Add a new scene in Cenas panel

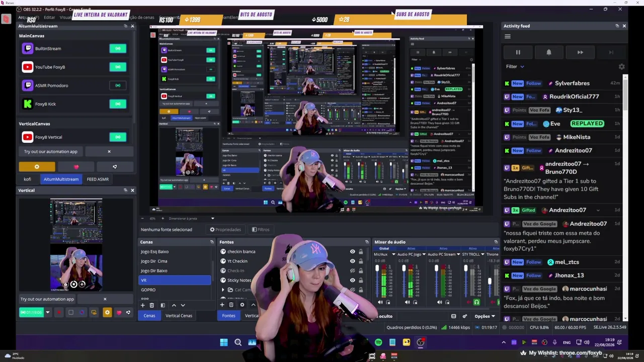143,305
